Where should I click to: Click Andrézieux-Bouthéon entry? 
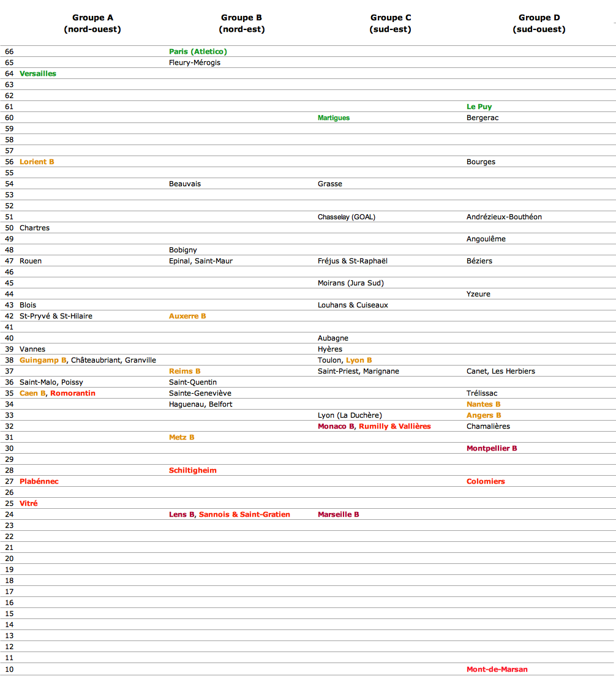(x=504, y=217)
